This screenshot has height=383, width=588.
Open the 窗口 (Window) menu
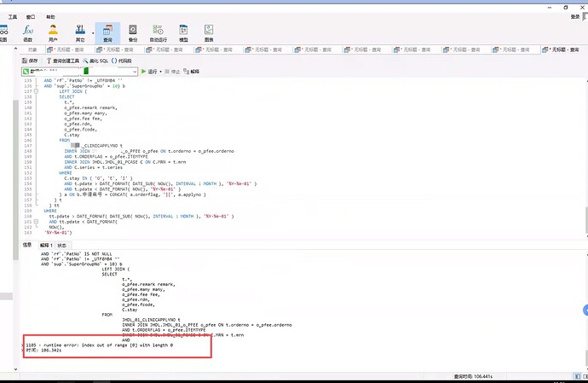click(x=31, y=16)
